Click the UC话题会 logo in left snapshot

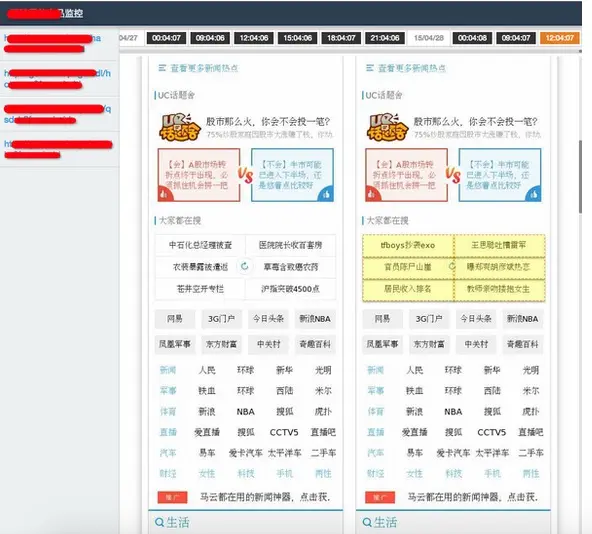pyautogui.click(x=179, y=127)
